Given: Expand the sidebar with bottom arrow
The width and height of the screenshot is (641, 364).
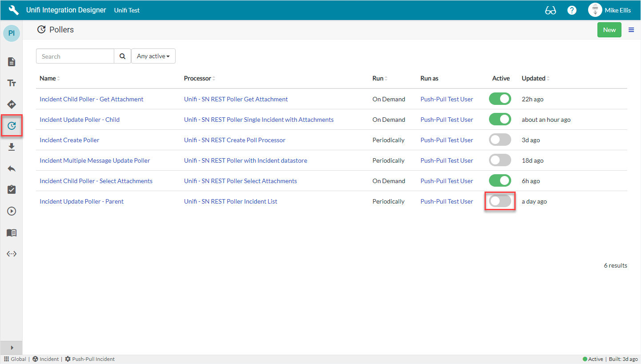Looking at the screenshot, I should (12, 348).
